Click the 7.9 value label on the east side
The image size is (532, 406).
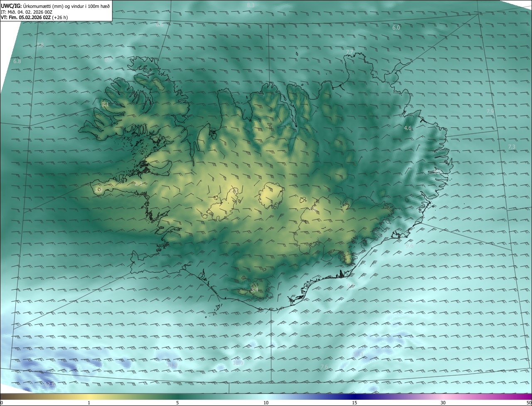point(490,112)
